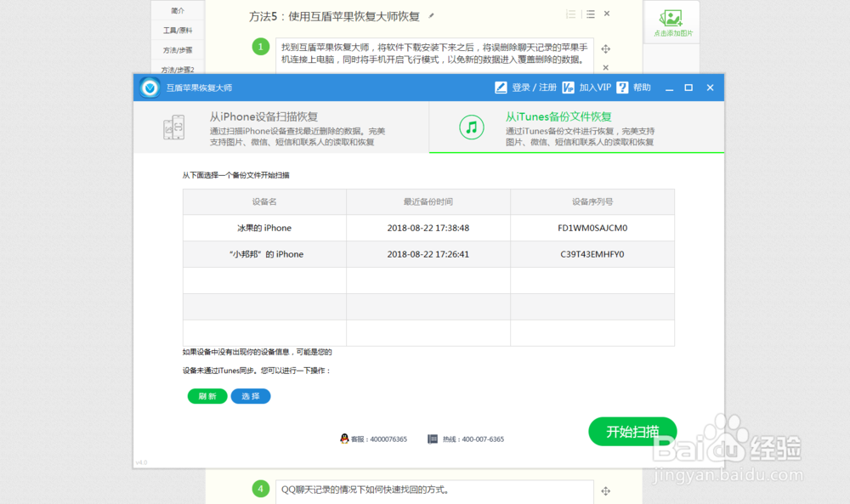This screenshot has height=504, width=850.
Task: Switch to 从iPhone设备扫描恢复 tab
Action: (x=281, y=127)
